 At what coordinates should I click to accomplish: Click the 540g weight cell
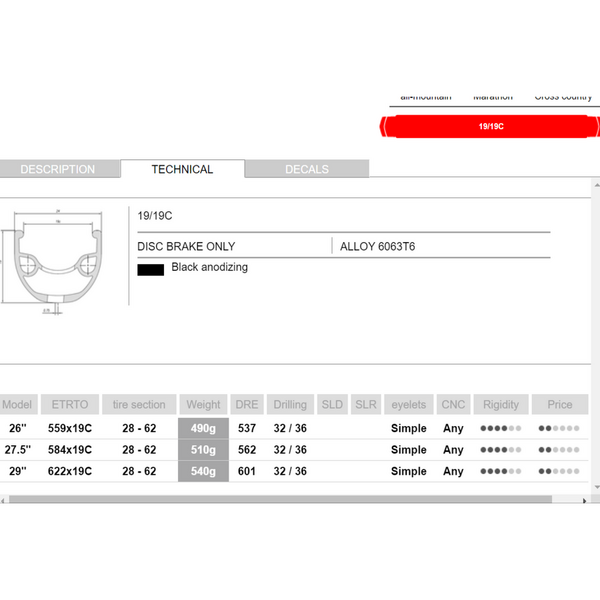pyautogui.click(x=203, y=471)
